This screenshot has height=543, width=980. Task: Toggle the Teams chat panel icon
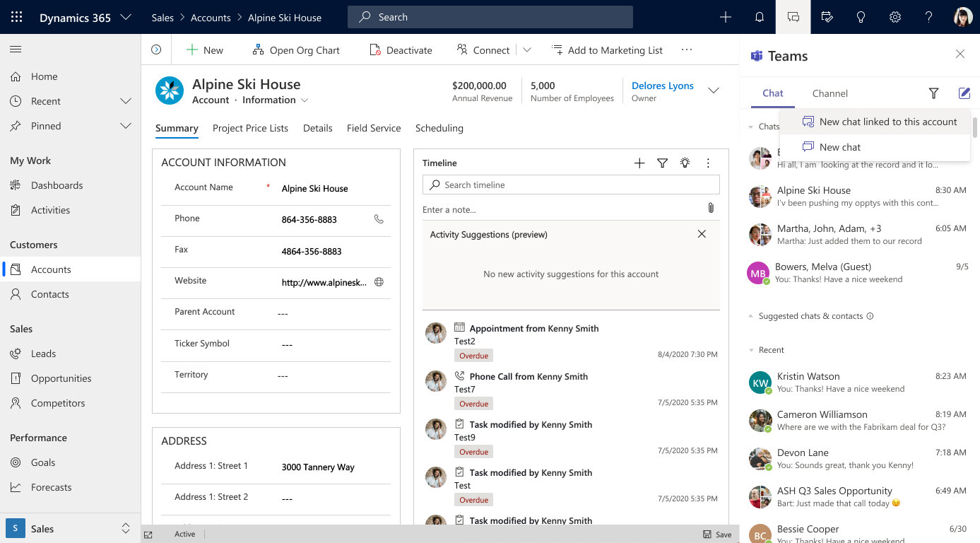pos(793,17)
